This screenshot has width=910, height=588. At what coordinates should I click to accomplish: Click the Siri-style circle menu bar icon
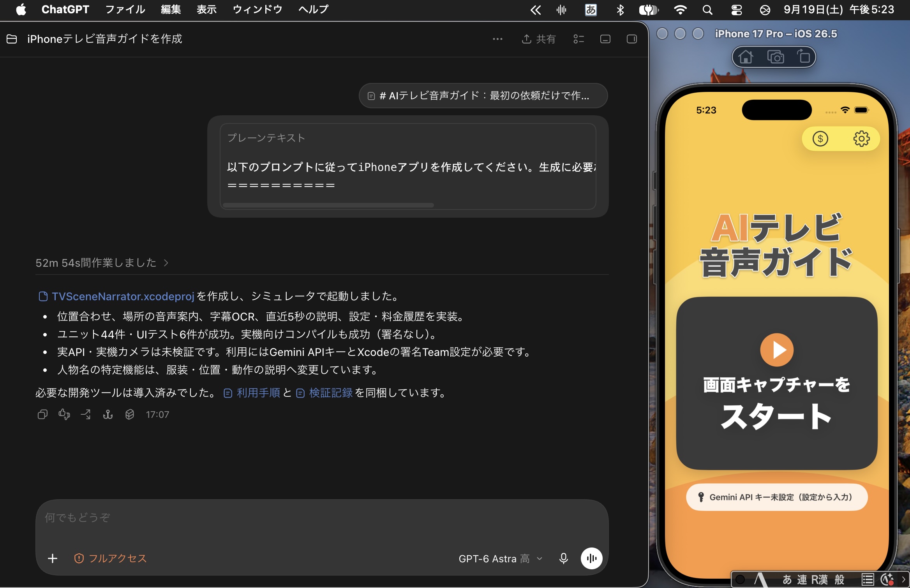coord(765,10)
